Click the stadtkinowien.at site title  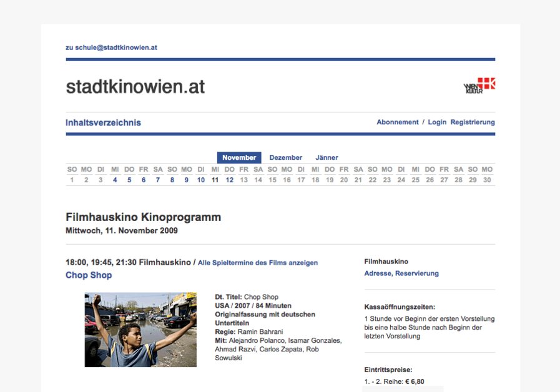[135, 87]
